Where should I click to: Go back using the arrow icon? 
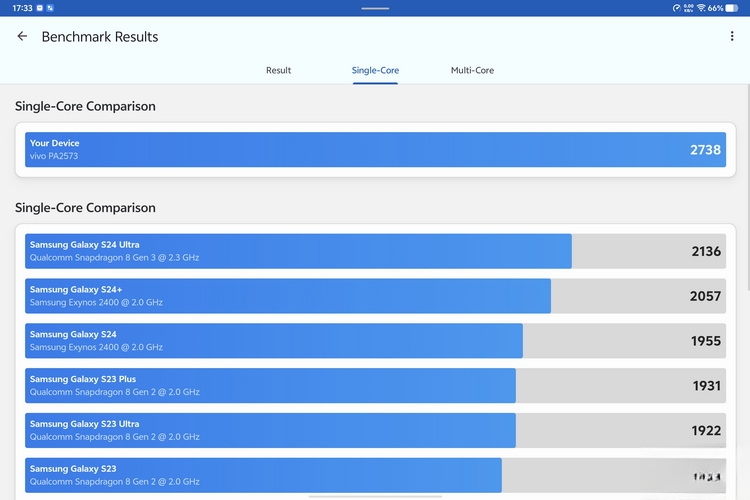pyautogui.click(x=22, y=36)
